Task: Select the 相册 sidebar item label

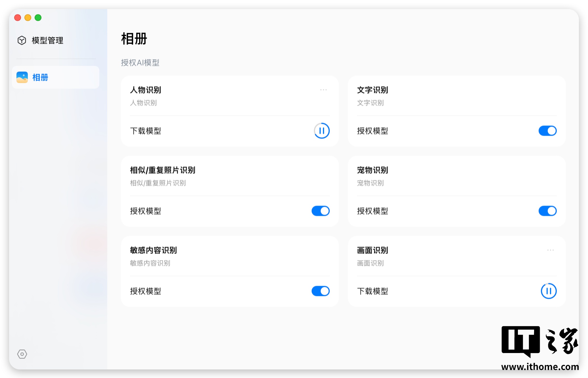Action: [40, 77]
